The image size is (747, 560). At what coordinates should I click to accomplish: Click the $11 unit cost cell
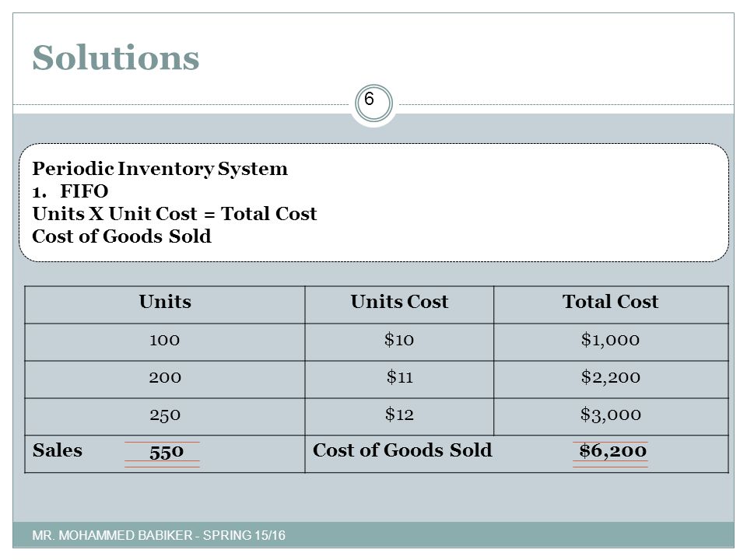click(399, 379)
